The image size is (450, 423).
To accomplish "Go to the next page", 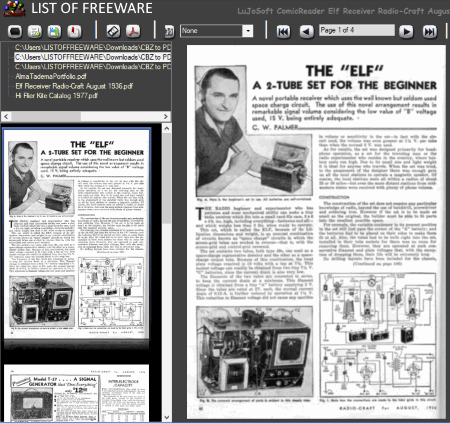I will tap(406, 32).
